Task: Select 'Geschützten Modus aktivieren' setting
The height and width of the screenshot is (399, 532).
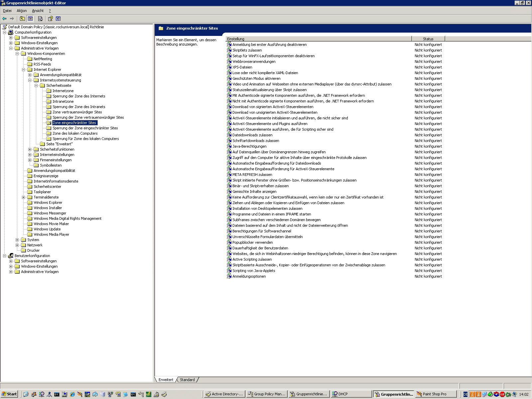Action: point(256,78)
